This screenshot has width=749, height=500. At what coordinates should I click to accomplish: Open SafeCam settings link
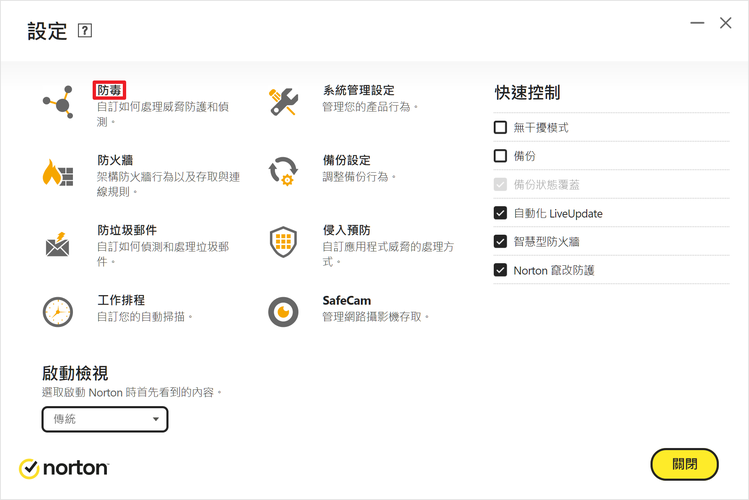347,300
